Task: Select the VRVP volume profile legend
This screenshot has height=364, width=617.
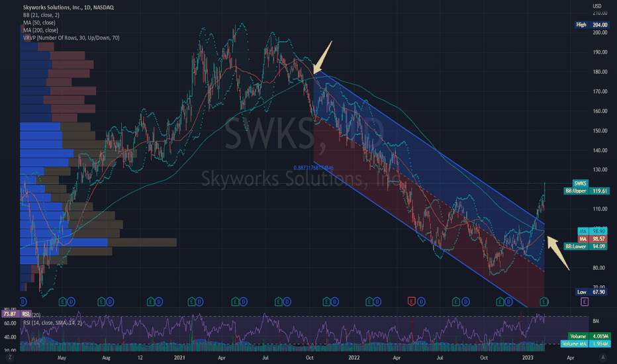Action: click(x=71, y=38)
